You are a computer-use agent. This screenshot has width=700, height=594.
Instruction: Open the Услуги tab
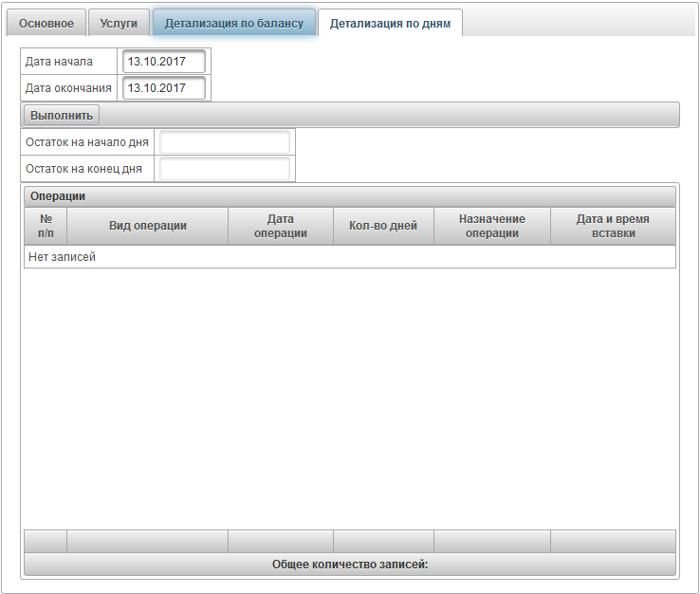tap(120, 23)
